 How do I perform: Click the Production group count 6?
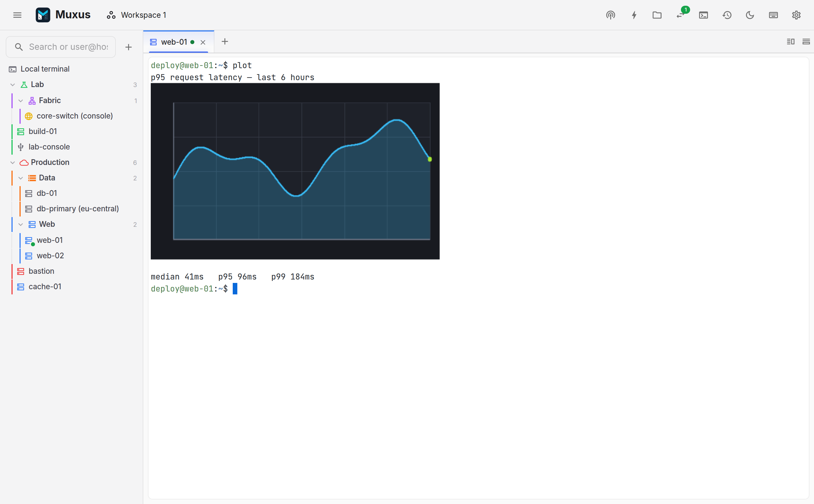135,163
